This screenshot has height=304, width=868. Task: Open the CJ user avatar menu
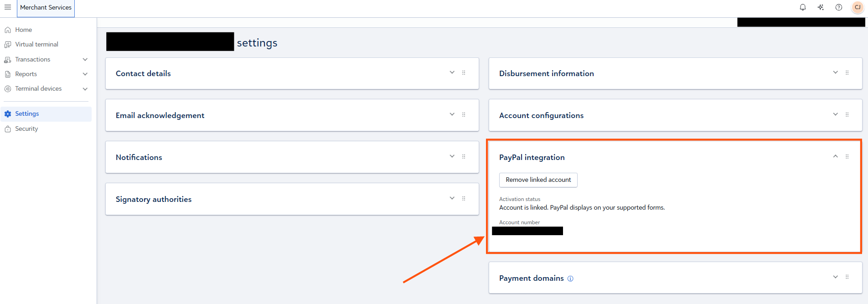[x=858, y=7]
